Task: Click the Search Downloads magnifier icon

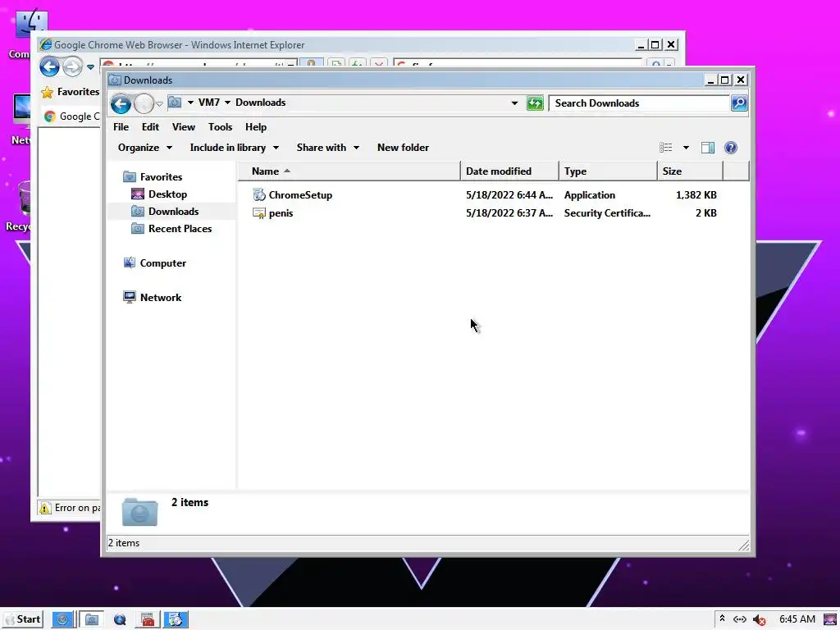Action: [x=739, y=103]
